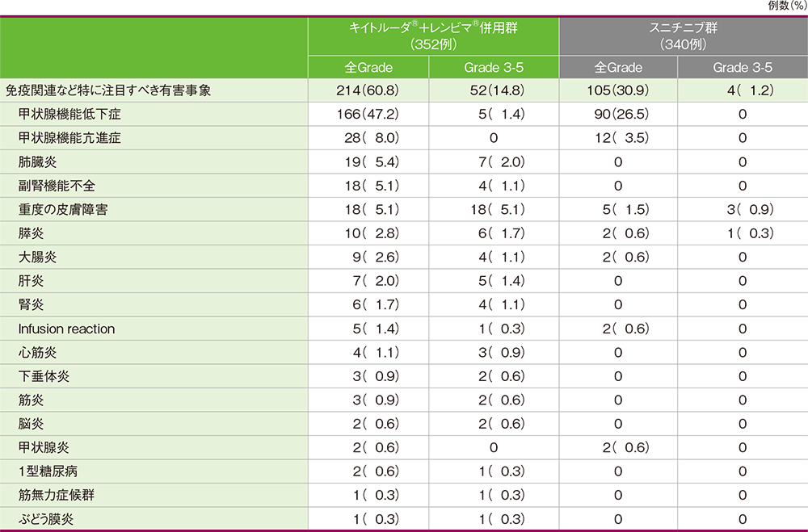808x532 pixels.
Task: Select the 全Grade header under スニチニブ群
Action: pos(618,67)
